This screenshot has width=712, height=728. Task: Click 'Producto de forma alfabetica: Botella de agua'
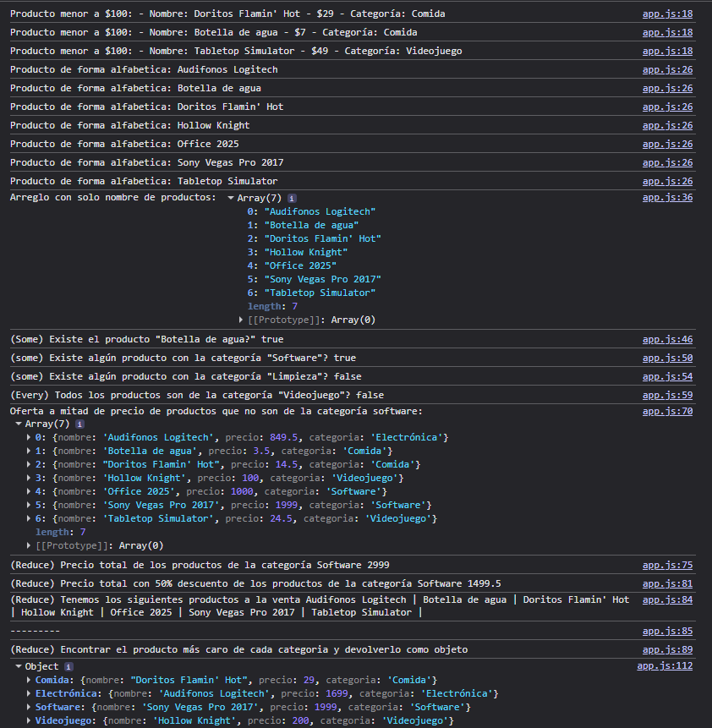tap(135, 88)
